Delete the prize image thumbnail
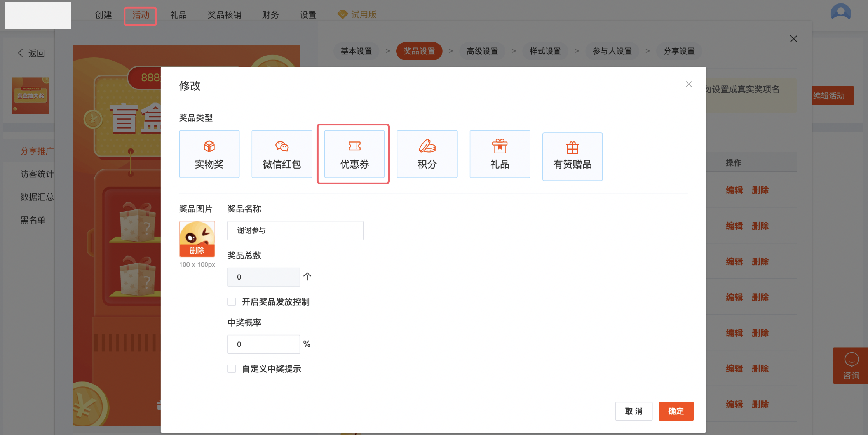This screenshot has height=435, width=868. coord(197,251)
